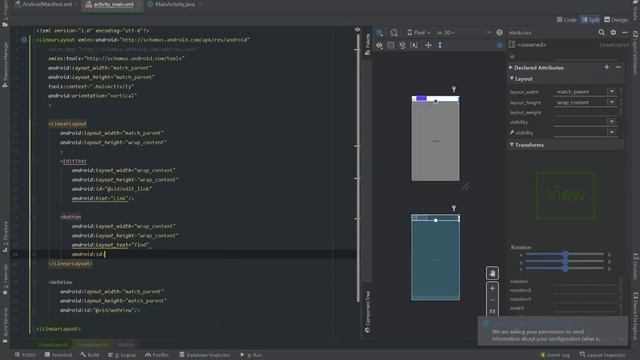Click the View transform preview box
Image resolution: width=640 pixels, height=360 pixels.
(x=565, y=196)
